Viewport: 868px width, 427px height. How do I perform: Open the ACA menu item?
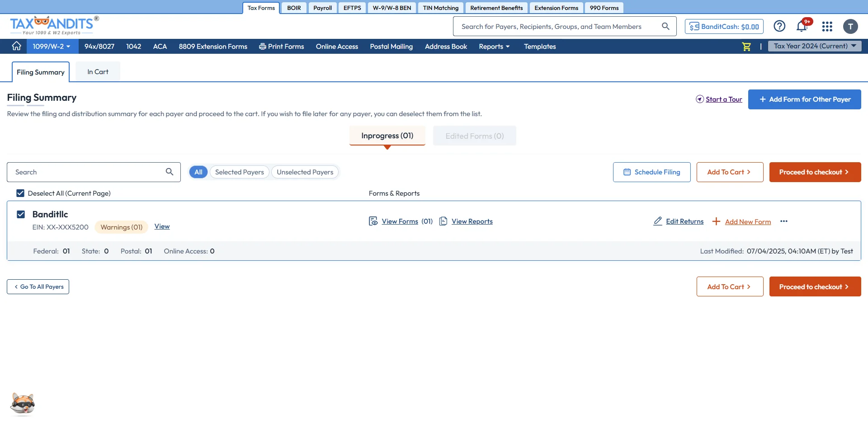[160, 46]
